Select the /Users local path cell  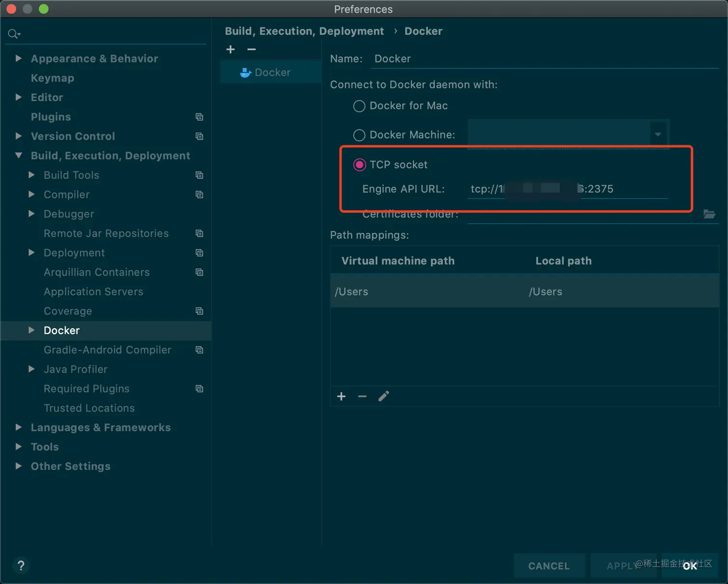pos(622,292)
